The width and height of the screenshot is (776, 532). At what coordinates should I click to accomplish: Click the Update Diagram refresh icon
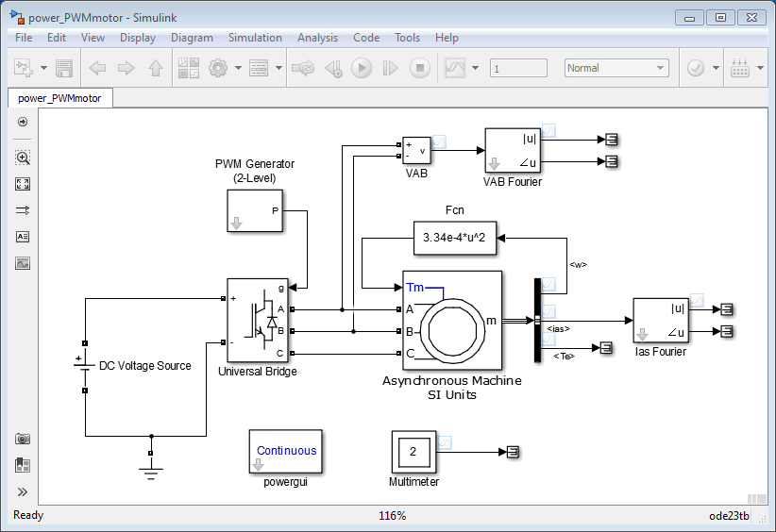[x=303, y=68]
